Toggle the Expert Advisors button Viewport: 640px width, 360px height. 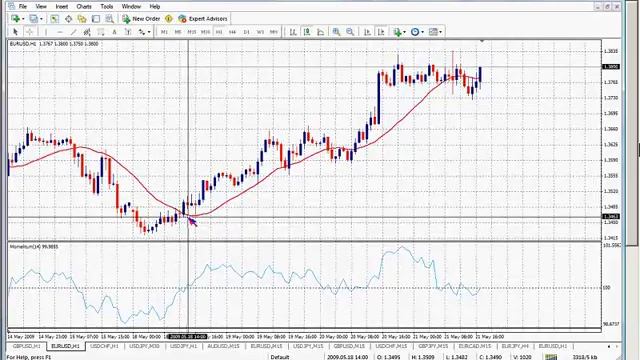(x=202, y=19)
